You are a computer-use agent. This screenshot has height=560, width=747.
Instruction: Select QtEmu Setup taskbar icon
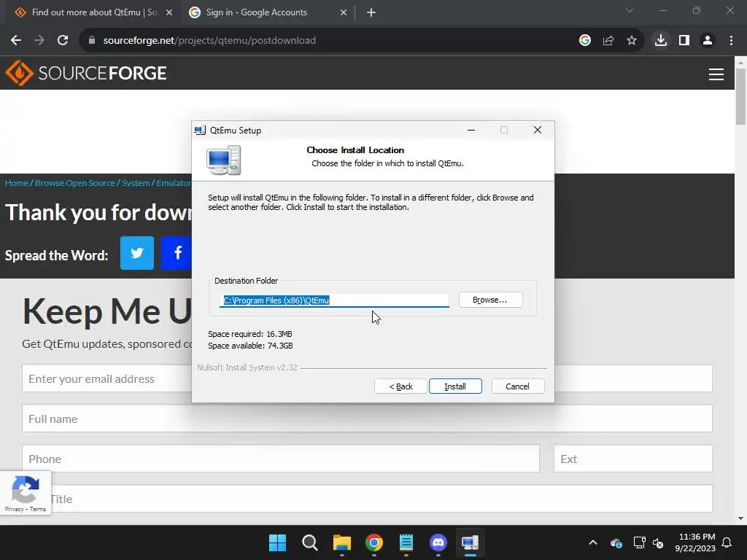[x=471, y=542]
